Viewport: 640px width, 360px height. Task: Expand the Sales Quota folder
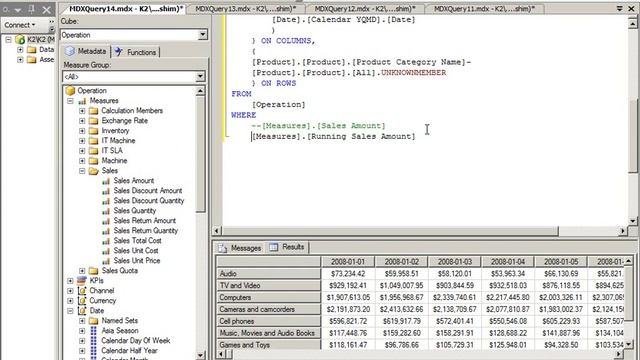(82, 271)
